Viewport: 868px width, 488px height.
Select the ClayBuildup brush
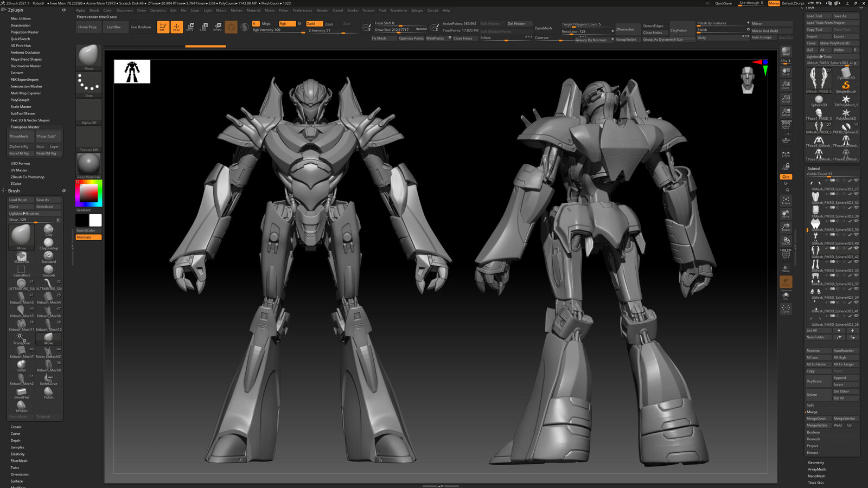pos(48,243)
